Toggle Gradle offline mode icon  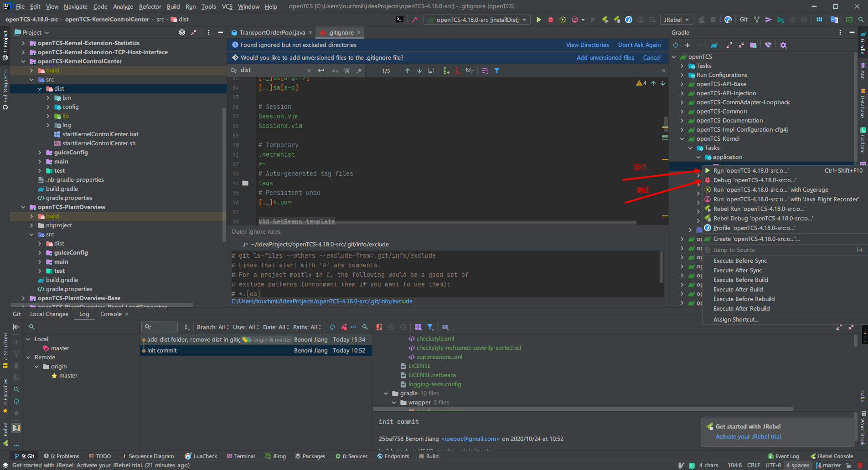(x=768, y=45)
